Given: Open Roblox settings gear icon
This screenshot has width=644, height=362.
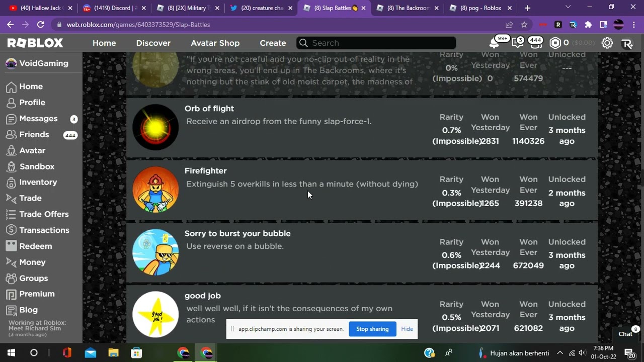Looking at the screenshot, I should pos(607,43).
